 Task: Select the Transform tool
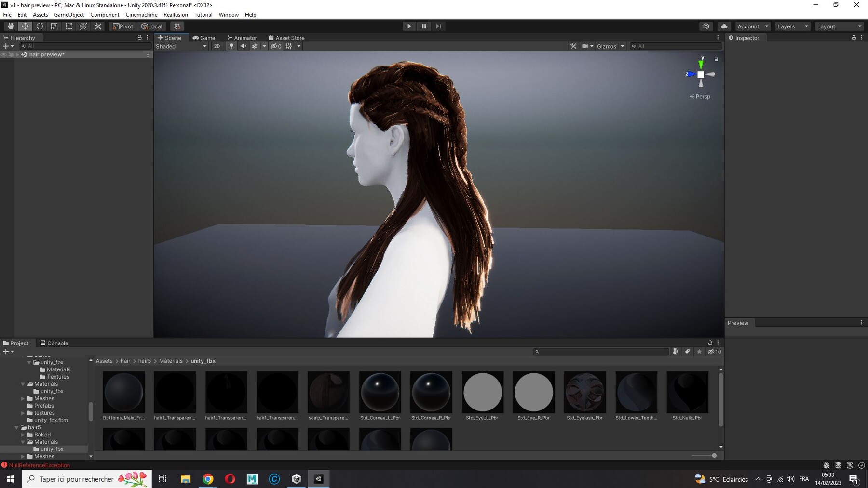83,26
